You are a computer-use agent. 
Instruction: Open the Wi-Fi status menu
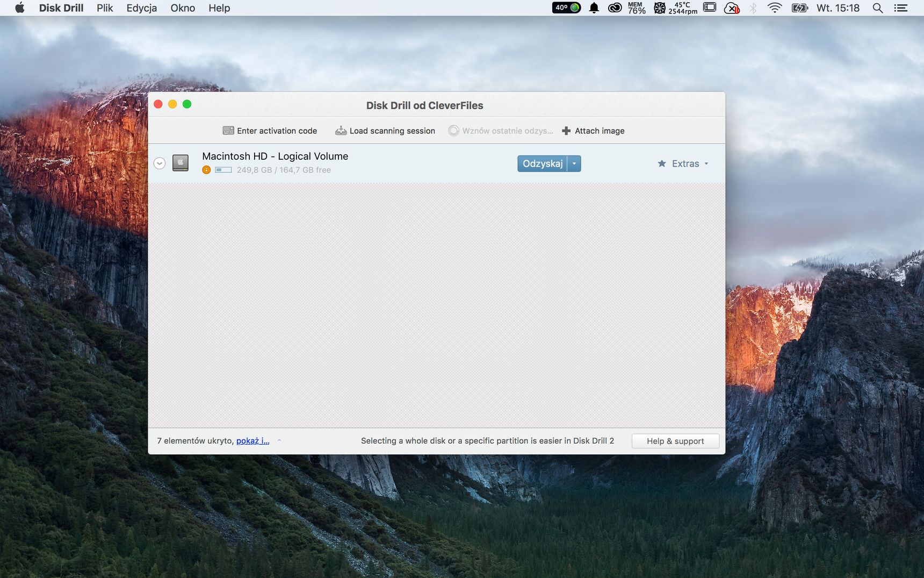point(775,8)
